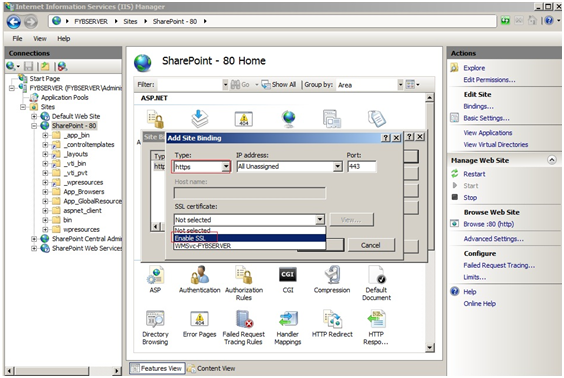Viewport: 564px width, 378px height.
Task: Open the Default Document feature
Action: pyautogui.click(x=376, y=283)
